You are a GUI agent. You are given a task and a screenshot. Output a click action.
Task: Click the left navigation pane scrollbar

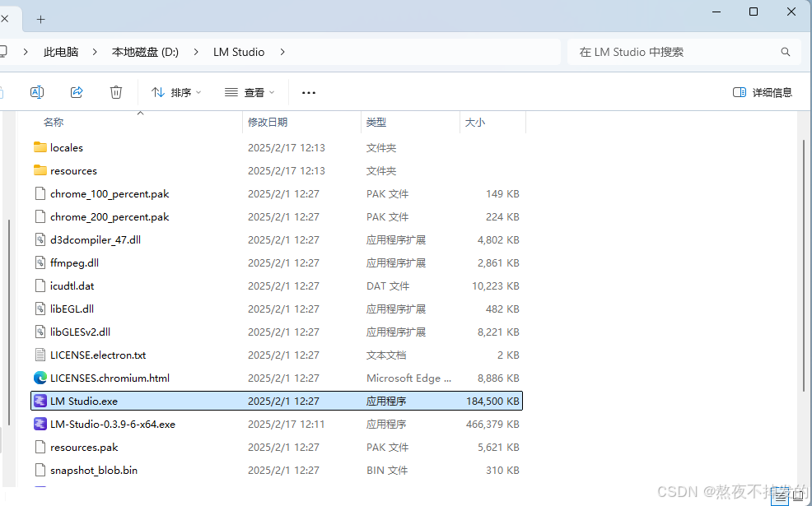point(9,323)
